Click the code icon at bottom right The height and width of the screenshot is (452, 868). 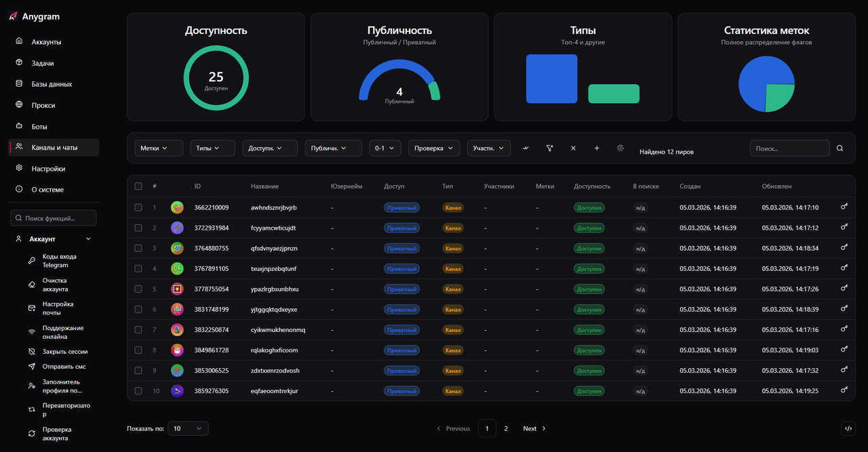click(x=848, y=428)
